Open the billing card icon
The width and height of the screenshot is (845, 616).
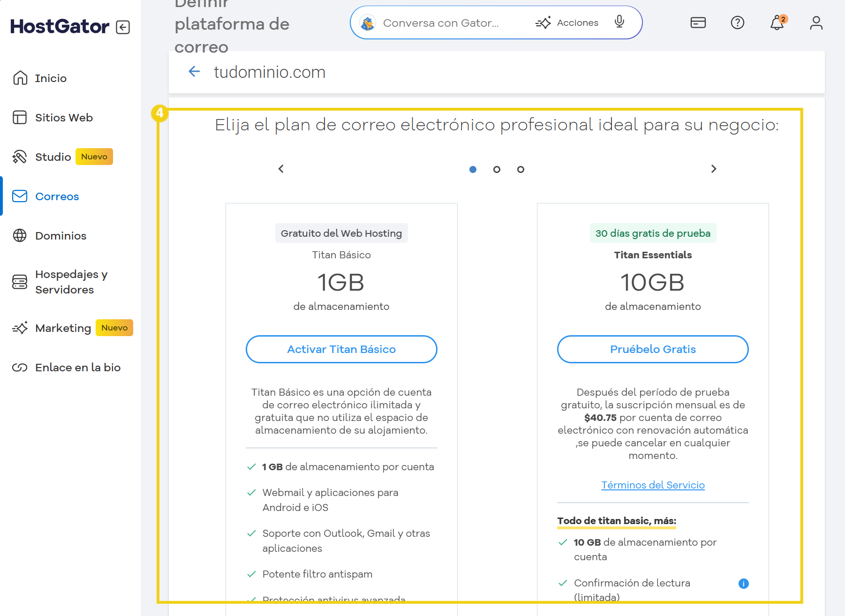698,23
